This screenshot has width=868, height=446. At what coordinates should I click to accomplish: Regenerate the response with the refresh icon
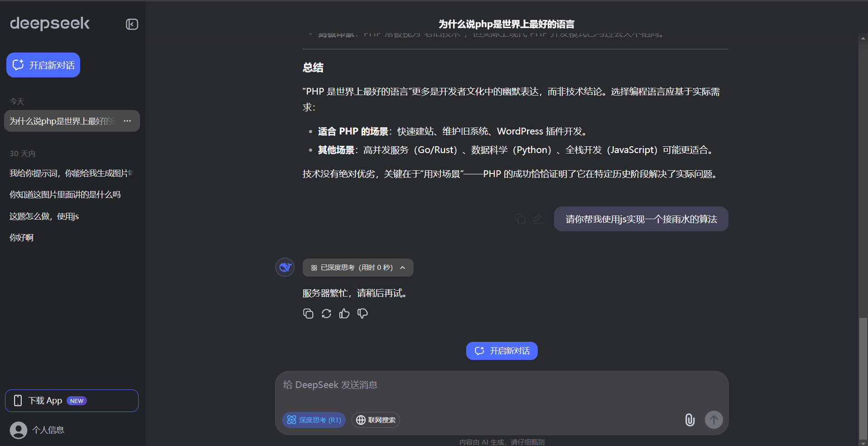click(x=326, y=313)
